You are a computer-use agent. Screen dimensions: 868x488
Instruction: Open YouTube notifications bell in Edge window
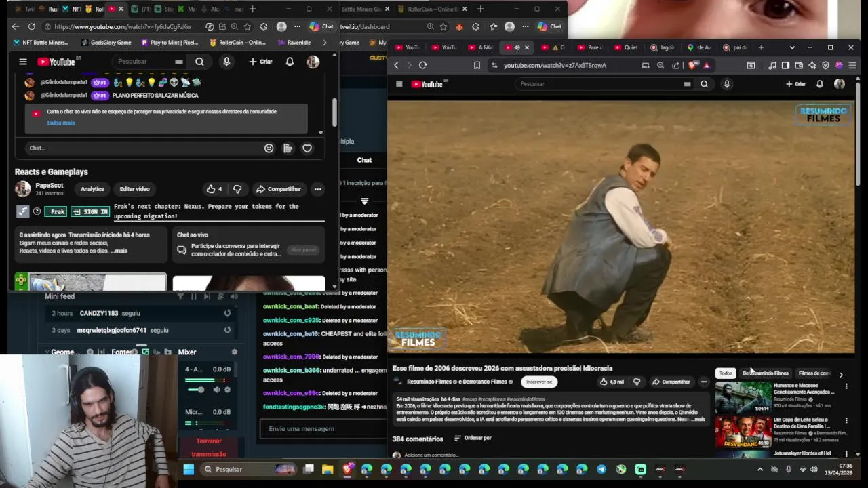[290, 62]
